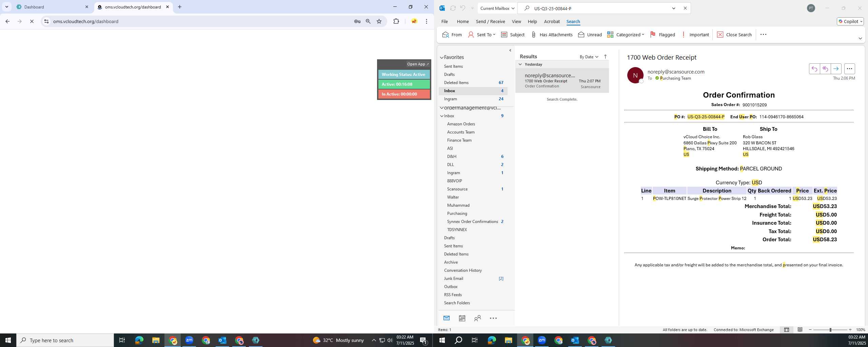The height and width of the screenshot is (347, 868).
Task: Open the Categorized filter dropdown
Action: pos(625,35)
